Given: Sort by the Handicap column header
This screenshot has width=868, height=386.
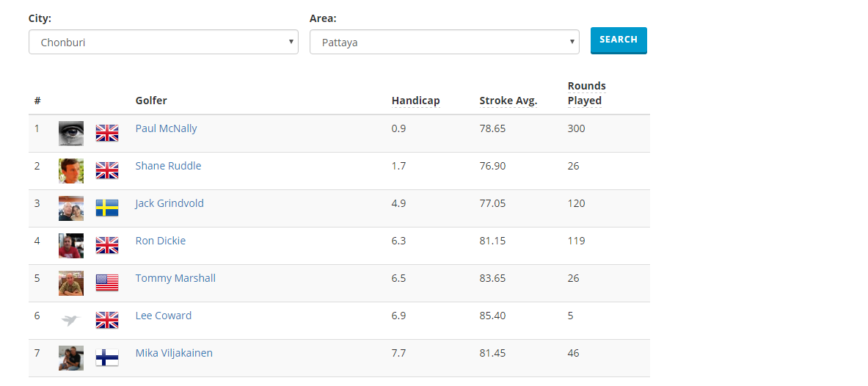Looking at the screenshot, I should tap(415, 101).
